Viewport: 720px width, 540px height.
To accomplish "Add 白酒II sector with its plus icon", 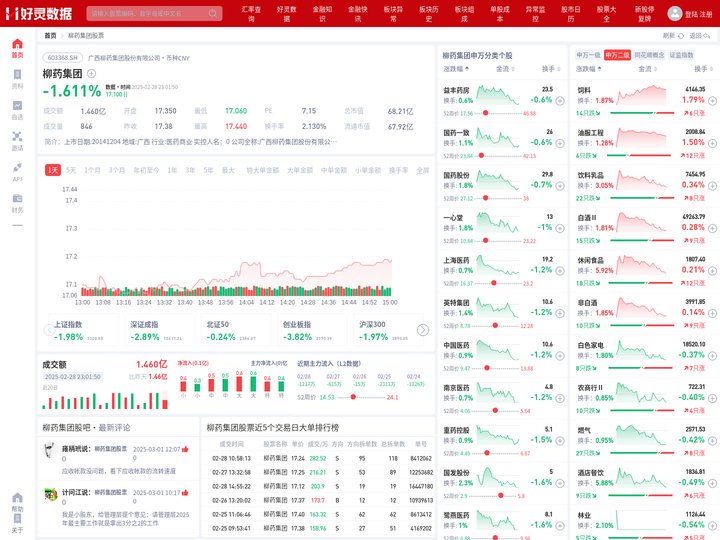I will pyautogui.click(x=712, y=228).
